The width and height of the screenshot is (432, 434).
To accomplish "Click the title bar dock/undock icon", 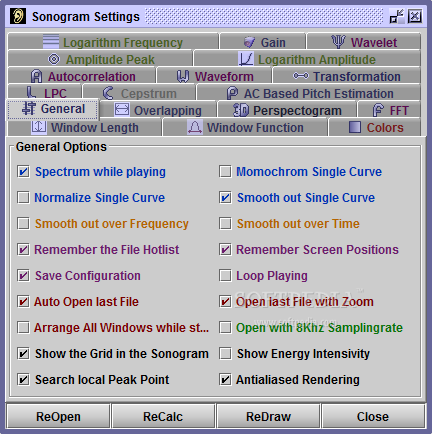I will tap(397, 16).
